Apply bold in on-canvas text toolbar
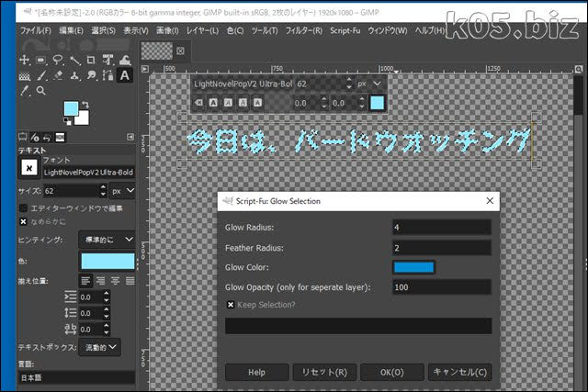This screenshot has height=392, width=588. coord(213,102)
